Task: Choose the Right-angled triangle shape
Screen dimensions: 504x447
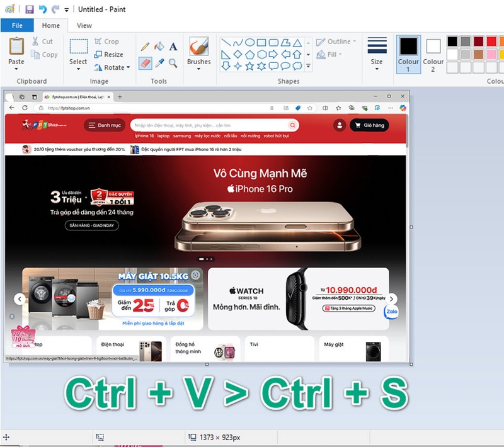Action: coord(226,55)
